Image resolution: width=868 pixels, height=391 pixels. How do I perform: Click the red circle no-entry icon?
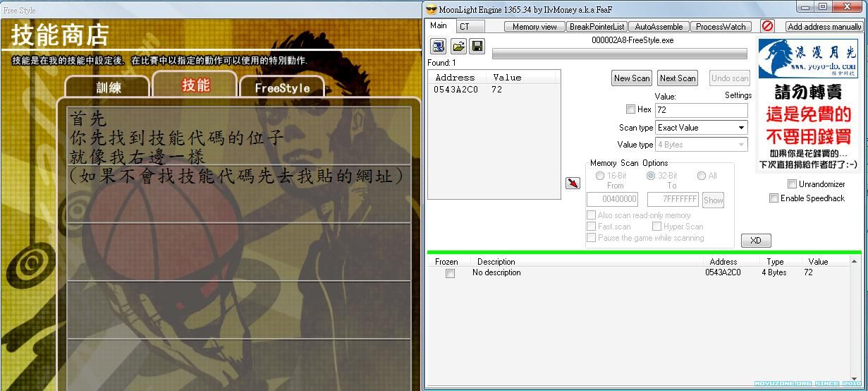(767, 26)
